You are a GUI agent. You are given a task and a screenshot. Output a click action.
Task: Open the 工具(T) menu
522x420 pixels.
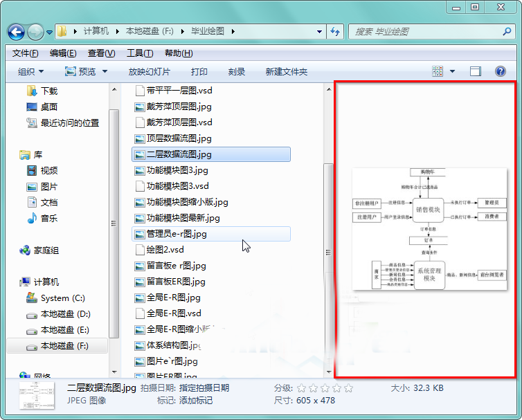(x=140, y=53)
